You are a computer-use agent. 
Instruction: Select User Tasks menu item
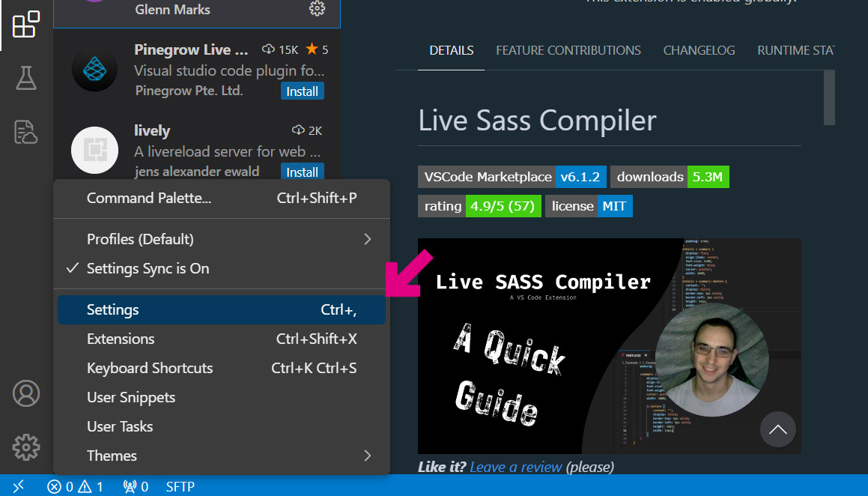click(222, 426)
